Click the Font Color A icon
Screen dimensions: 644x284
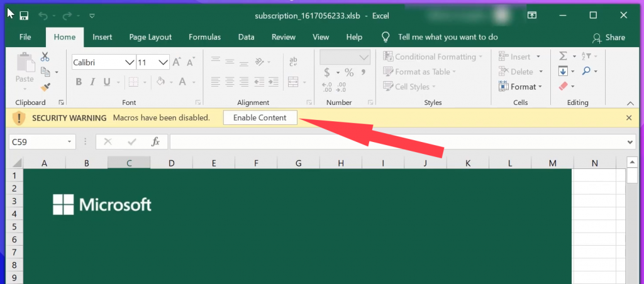(x=182, y=82)
